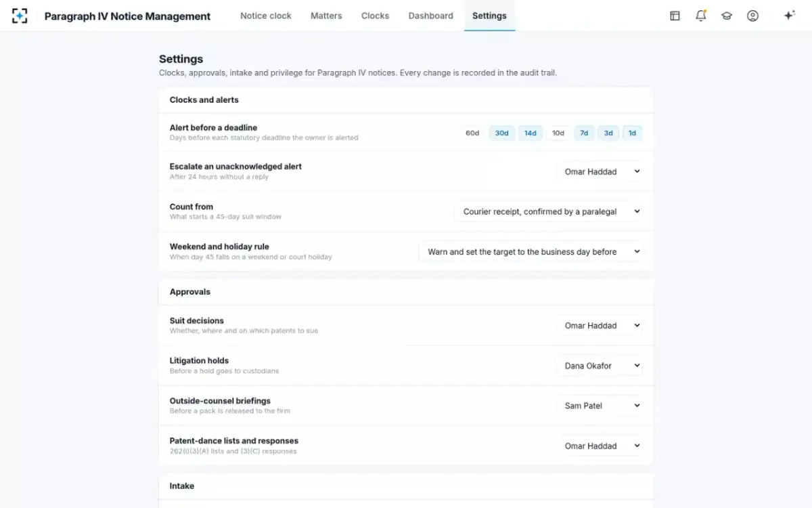Toggle the 3d alert chip
Screen dimensions: 812x508
(608, 133)
